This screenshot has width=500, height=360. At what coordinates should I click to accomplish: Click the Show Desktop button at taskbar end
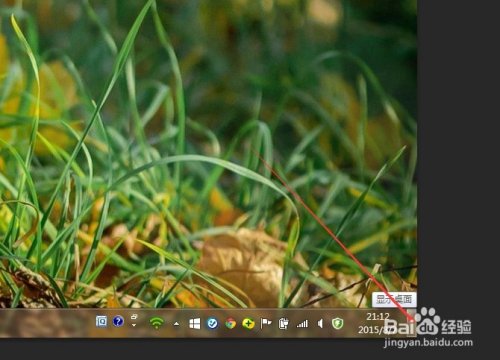(x=412, y=323)
